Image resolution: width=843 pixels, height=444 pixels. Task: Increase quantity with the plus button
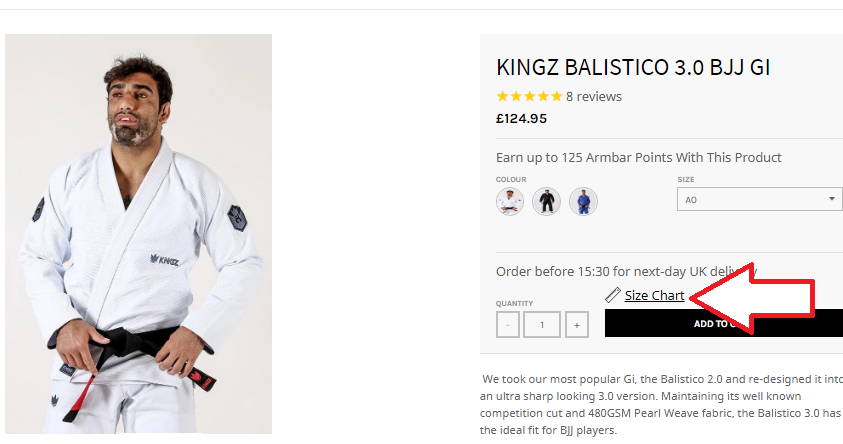pyautogui.click(x=576, y=325)
